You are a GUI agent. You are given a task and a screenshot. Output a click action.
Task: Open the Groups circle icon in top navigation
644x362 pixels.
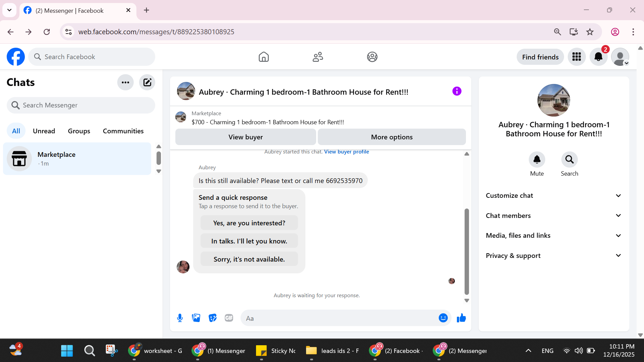(x=372, y=57)
